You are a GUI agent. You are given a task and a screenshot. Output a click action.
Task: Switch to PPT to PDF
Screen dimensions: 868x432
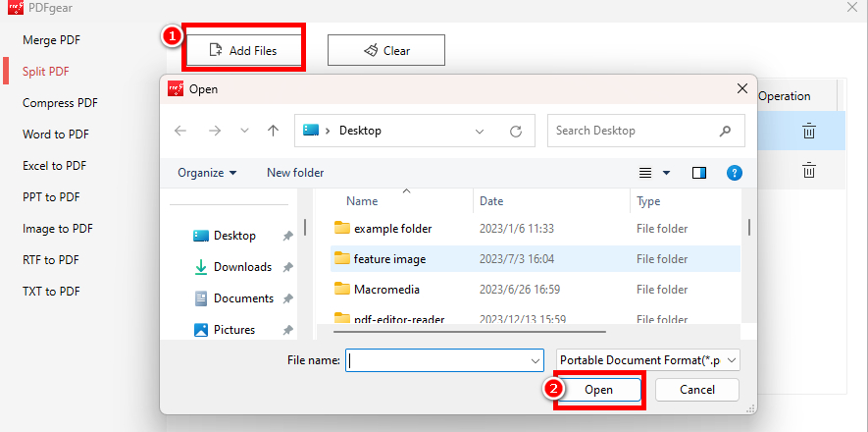pos(51,197)
